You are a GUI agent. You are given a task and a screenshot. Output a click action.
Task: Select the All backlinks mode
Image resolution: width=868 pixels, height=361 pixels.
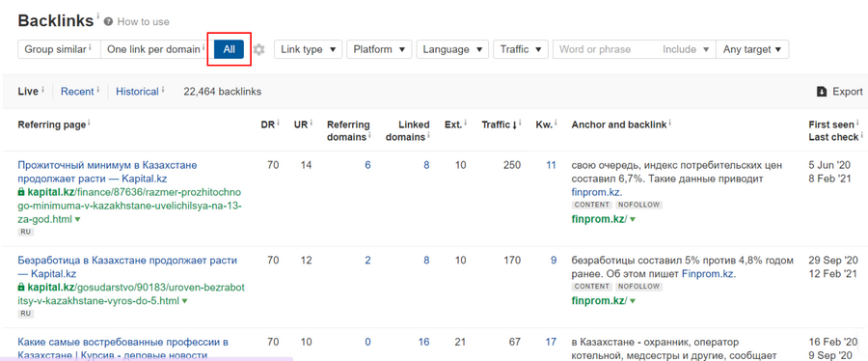coord(230,49)
